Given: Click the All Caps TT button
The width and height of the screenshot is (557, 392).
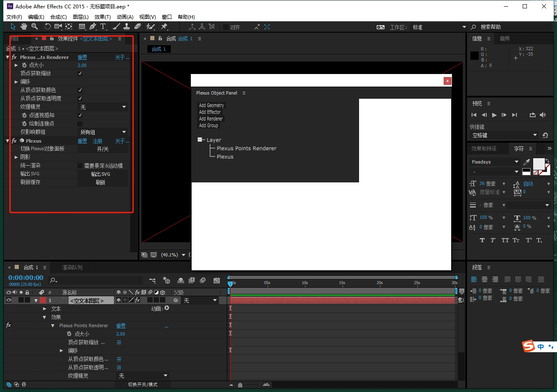Looking at the screenshot, I should pos(505,240).
